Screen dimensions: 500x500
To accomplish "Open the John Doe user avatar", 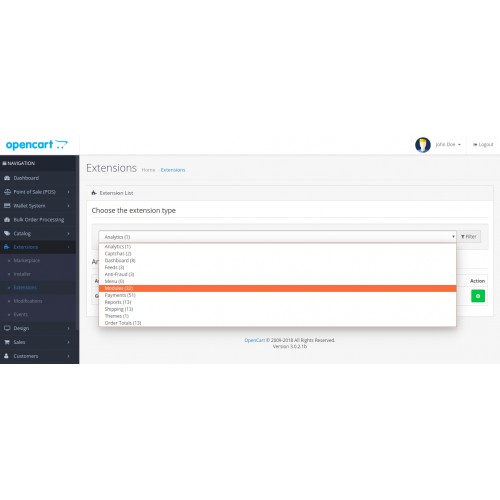I will (423, 145).
